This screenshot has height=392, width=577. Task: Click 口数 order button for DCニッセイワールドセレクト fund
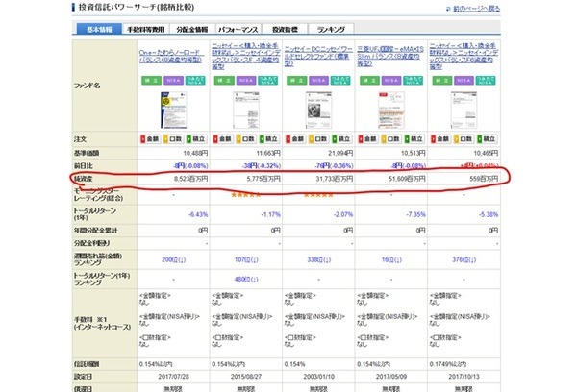pos(318,139)
